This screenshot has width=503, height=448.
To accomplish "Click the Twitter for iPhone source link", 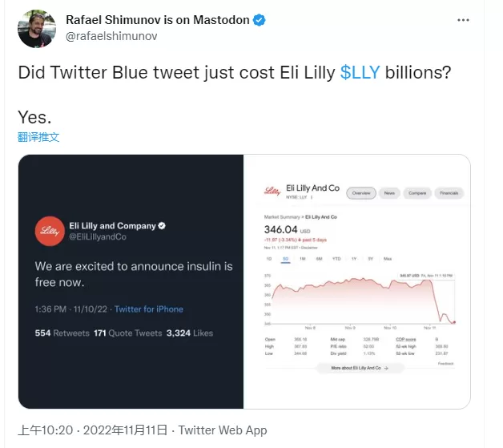I will click(x=149, y=309).
